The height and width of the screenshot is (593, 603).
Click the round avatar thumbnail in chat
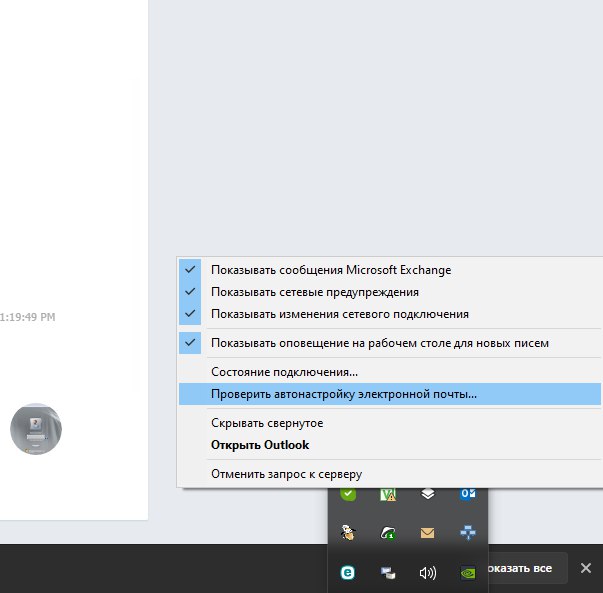point(36,429)
